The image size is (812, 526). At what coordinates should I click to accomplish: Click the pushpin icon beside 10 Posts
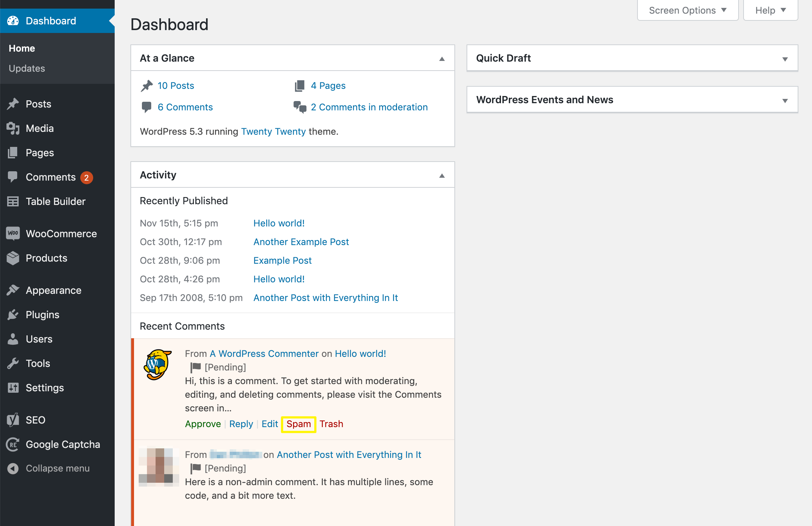click(147, 86)
